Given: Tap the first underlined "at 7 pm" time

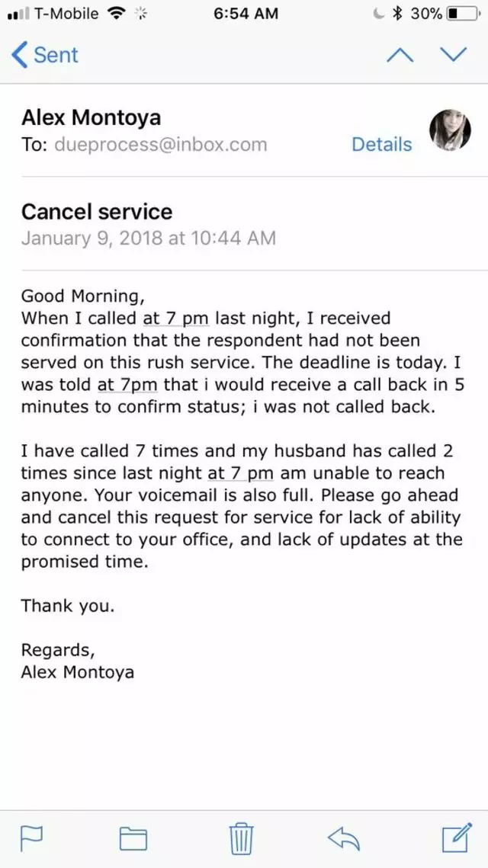Looking at the screenshot, I should (x=175, y=319).
